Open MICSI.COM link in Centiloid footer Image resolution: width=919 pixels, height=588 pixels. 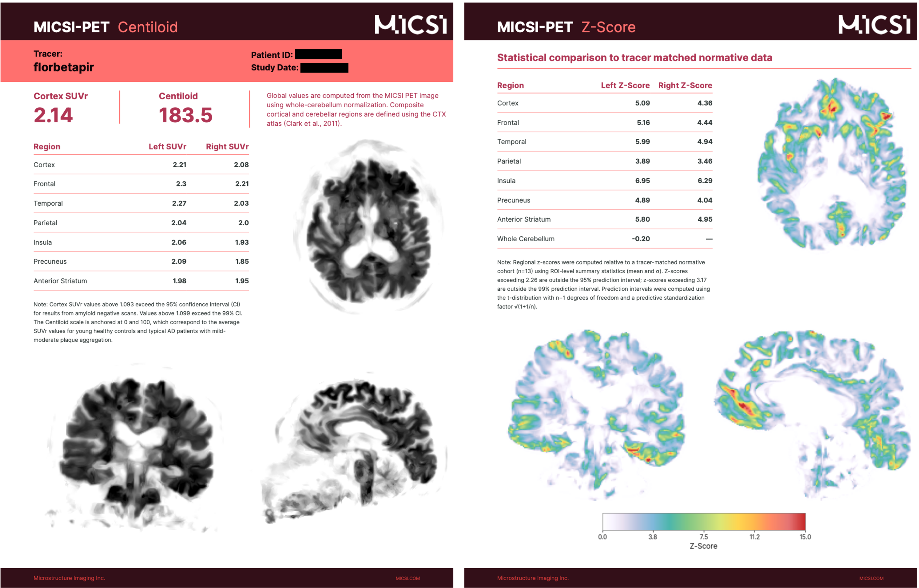pyautogui.click(x=407, y=578)
